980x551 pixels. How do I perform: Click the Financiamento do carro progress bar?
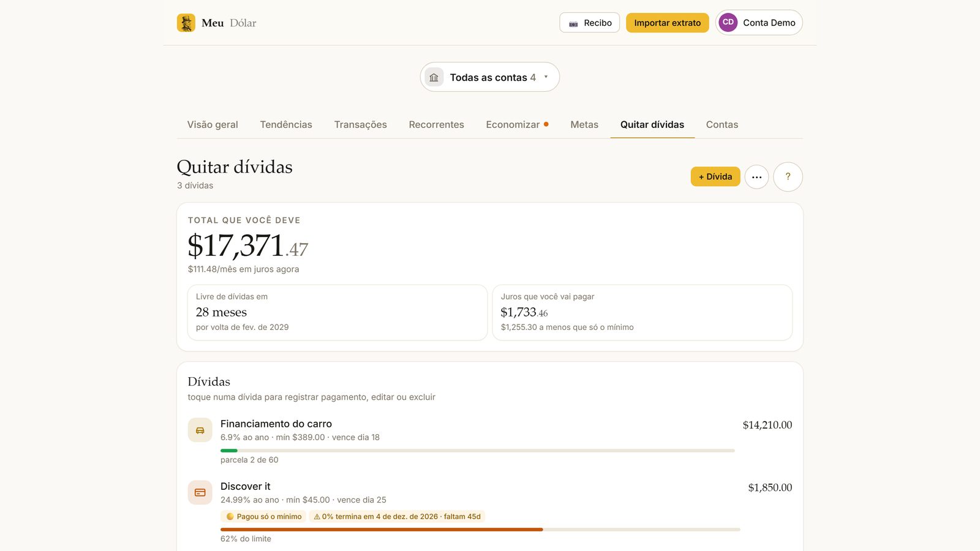point(478,451)
